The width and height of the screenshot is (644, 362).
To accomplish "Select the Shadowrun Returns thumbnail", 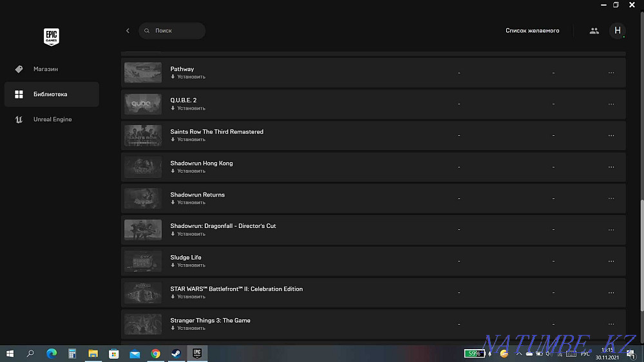I will 143,198.
